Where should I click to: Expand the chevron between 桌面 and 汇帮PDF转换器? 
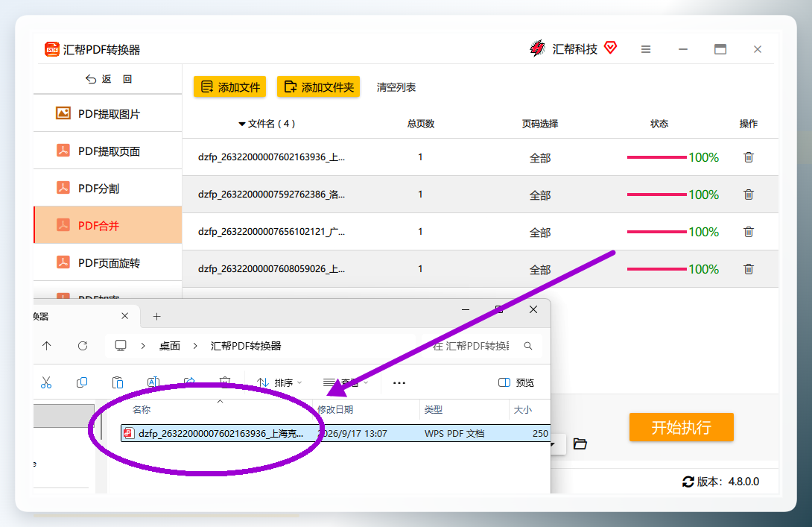(195, 346)
